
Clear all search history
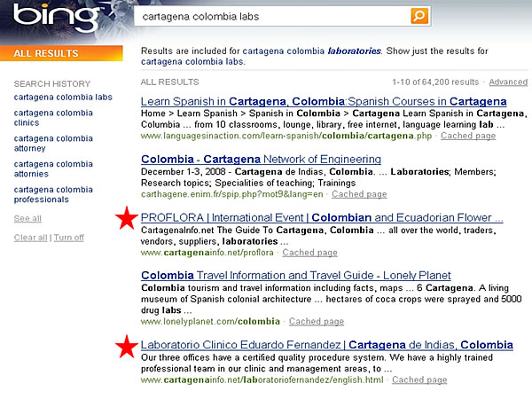30,237
